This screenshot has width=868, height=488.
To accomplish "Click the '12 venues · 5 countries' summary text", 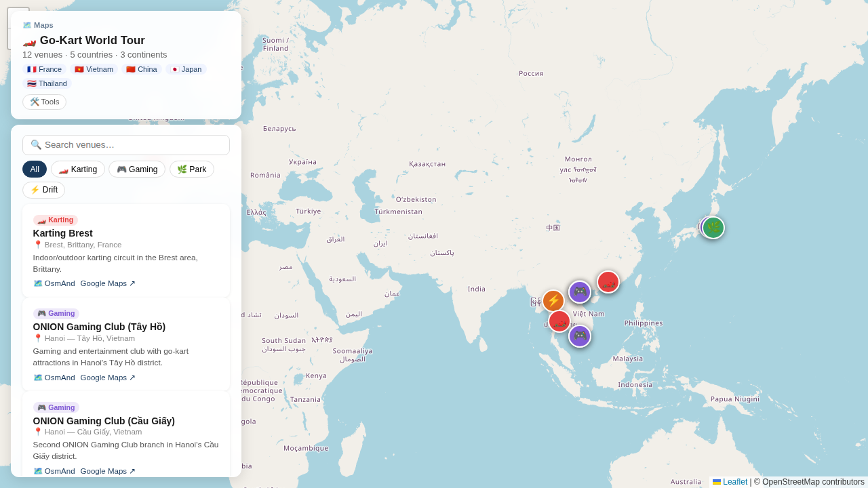I will click(94, 55).
